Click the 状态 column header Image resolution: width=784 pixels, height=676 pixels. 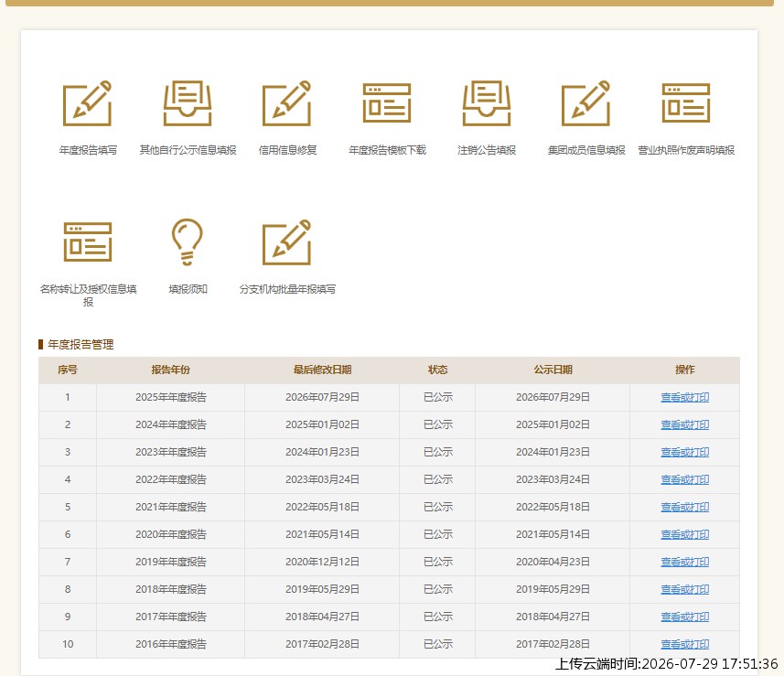coord(437,370)
